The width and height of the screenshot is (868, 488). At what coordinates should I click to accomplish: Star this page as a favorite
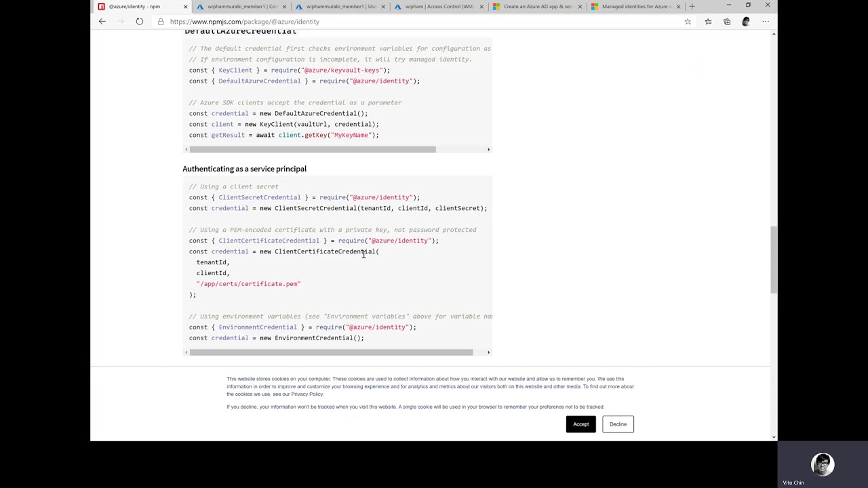pos(688,22)
